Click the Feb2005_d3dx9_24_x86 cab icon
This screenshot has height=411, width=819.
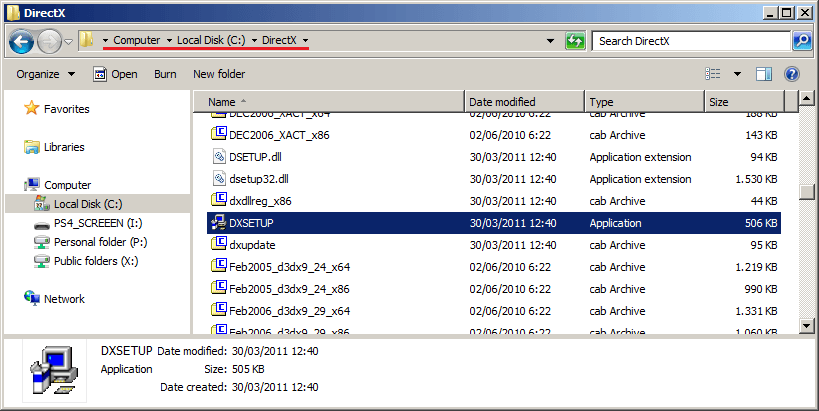pos(218,288)
